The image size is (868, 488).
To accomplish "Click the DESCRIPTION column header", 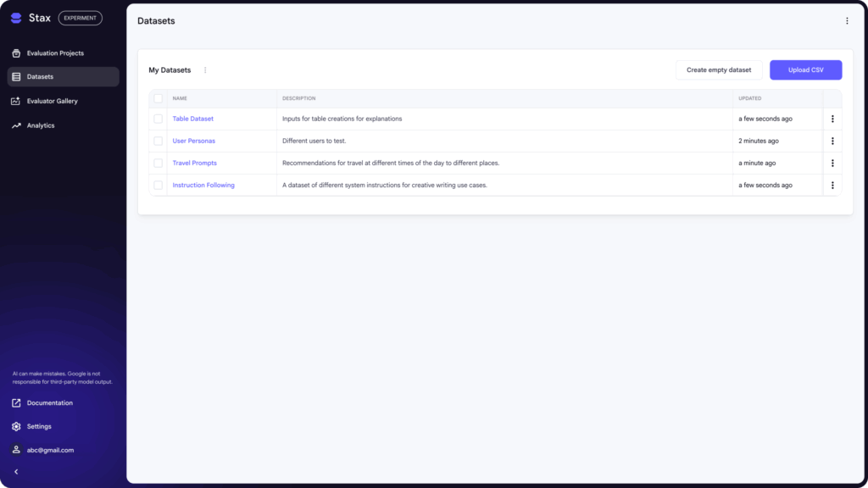I will point(299,98).
